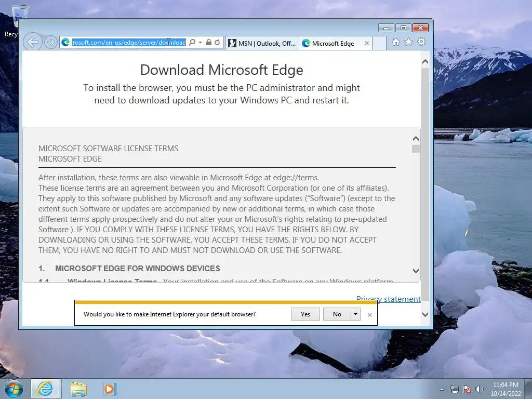Close the Microsoft Edge tab

click(366, 44)
